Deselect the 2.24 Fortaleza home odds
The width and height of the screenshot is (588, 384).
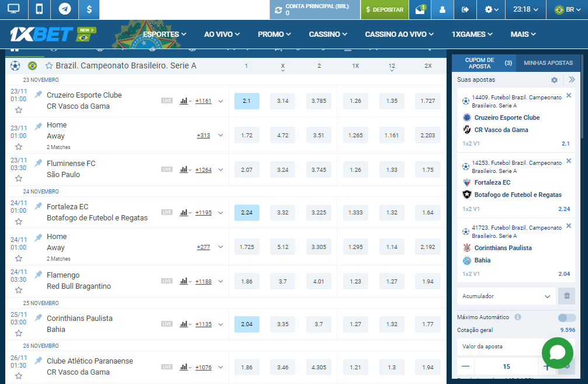click(247, 213)
